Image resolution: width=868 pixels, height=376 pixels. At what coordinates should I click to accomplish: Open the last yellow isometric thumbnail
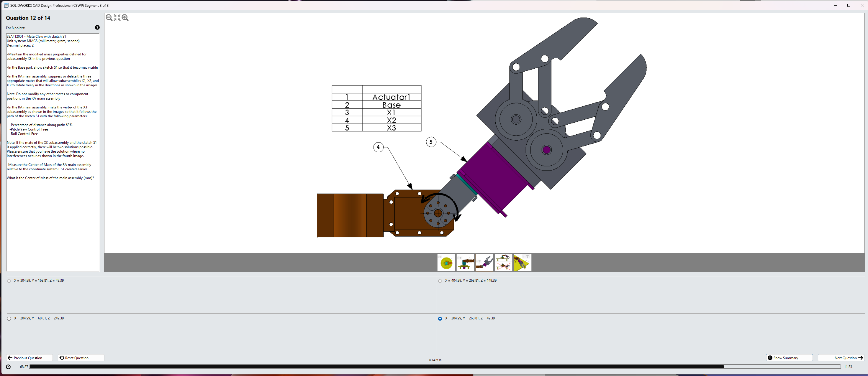point(522,263)
